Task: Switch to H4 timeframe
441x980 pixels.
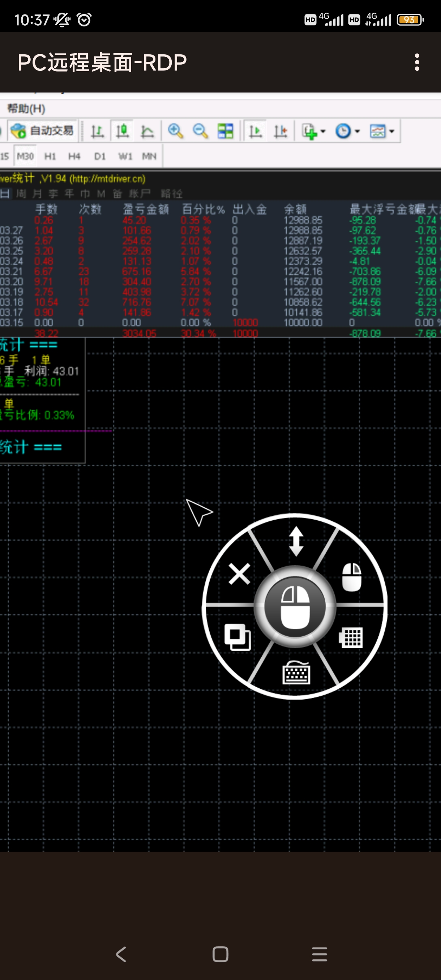Action: [74, 156]
